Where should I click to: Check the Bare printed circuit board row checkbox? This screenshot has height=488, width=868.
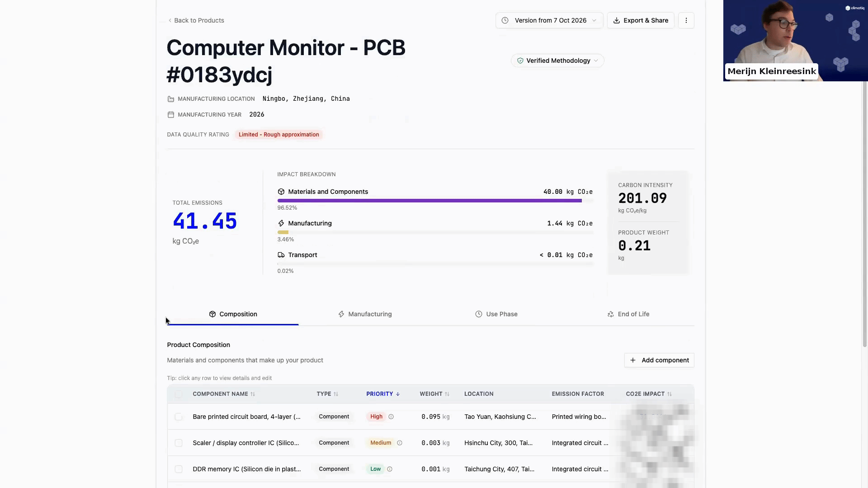179,417
